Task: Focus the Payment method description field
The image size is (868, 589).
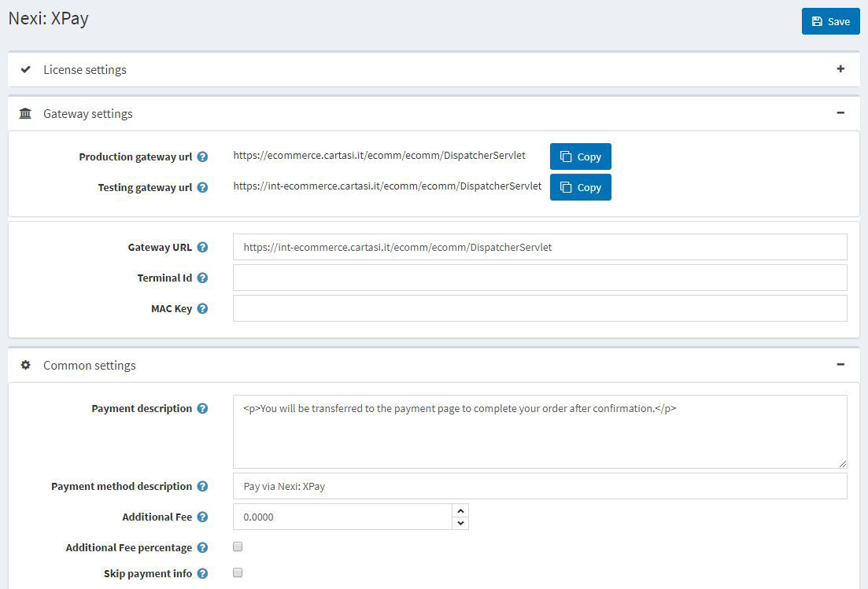Action: (x=540, y=486)
